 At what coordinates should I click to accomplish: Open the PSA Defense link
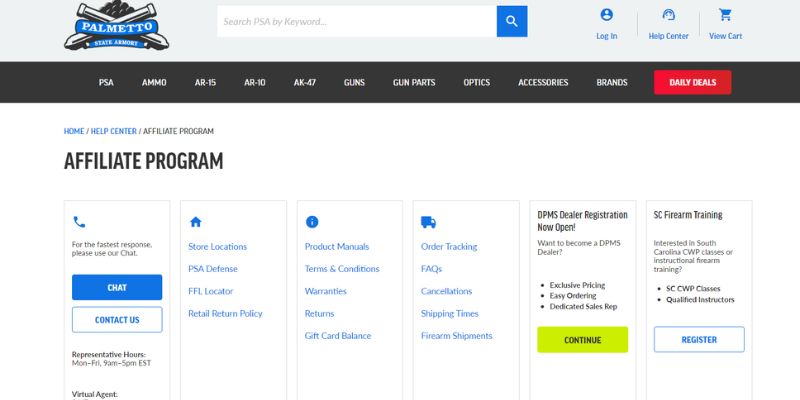pos(213,269)
